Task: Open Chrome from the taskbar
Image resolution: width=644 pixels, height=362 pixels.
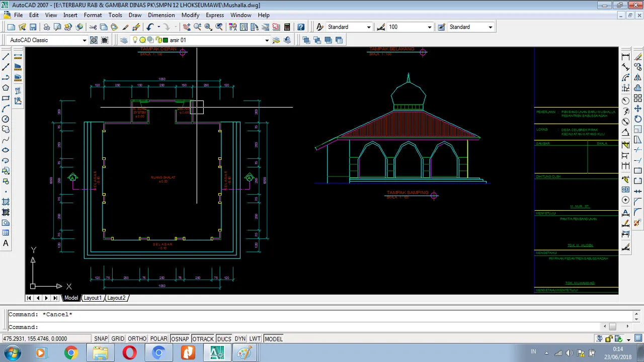Action: coord(71,353)
